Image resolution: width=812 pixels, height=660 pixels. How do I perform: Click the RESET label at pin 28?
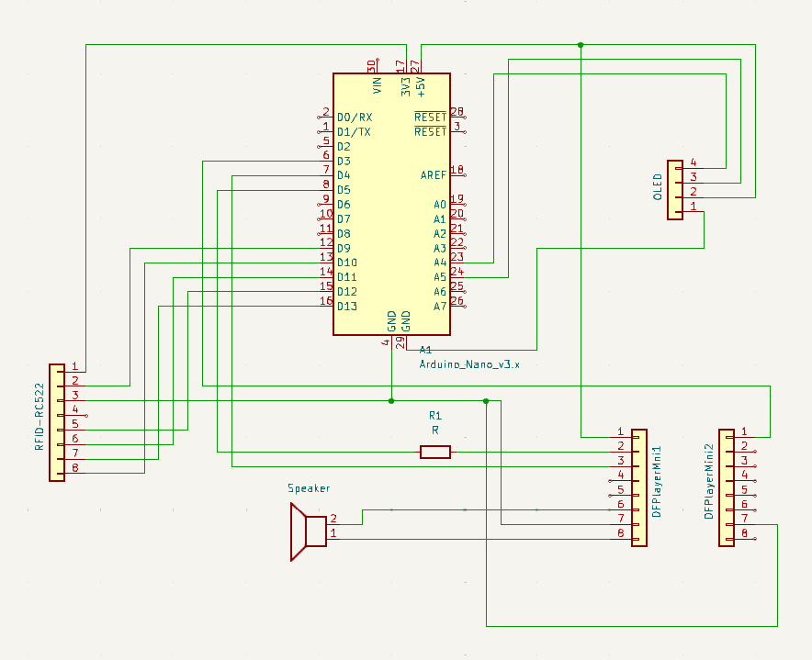[x=430, y=117]
